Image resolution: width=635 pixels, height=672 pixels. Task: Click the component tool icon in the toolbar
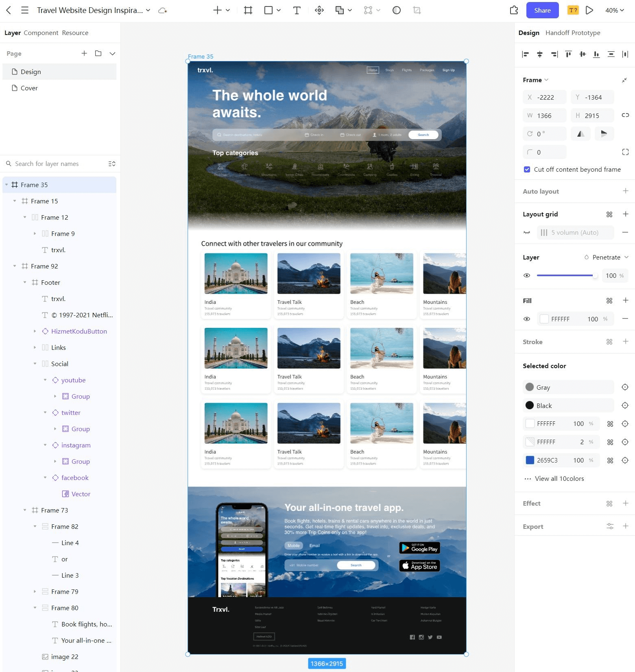click(x=319, y=10)
